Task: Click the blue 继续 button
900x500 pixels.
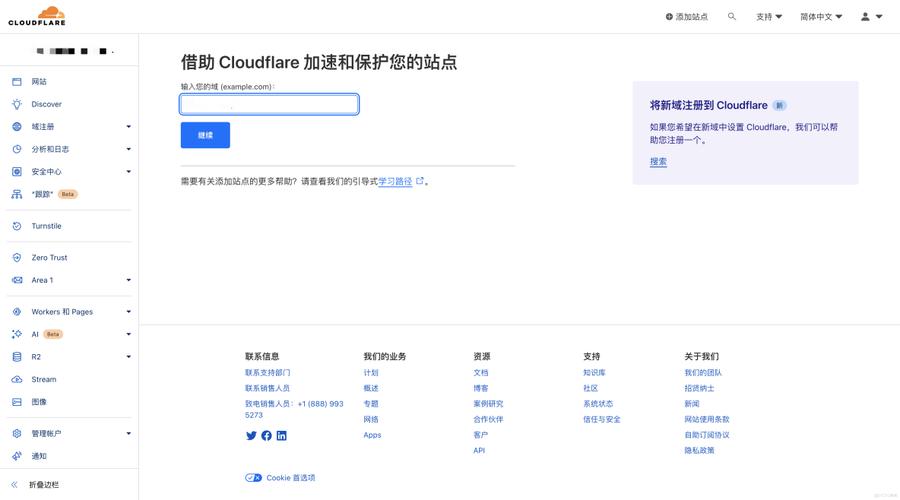Action: click(x=205, y=135)
